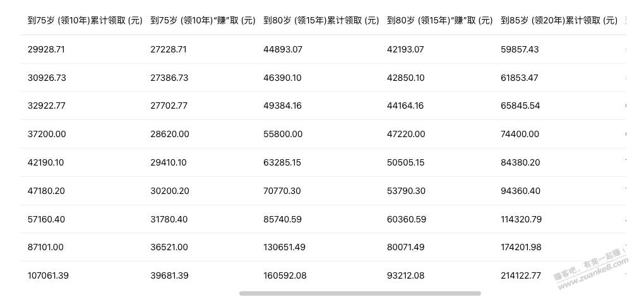Click the '到75岁 (领10年)"赚"取 (元)' column header
644x302 pixels.
click(203, 20)
